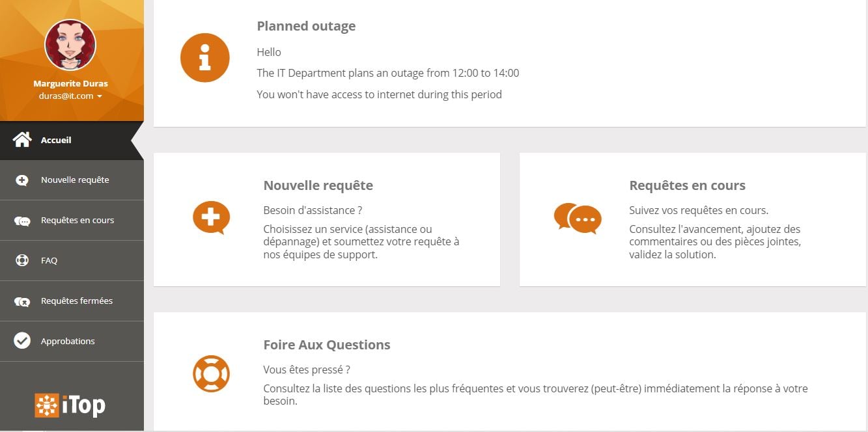Click the Nouvelle requête tile heading
Viewport: 868px width, 432px height.
pos(318,185)
